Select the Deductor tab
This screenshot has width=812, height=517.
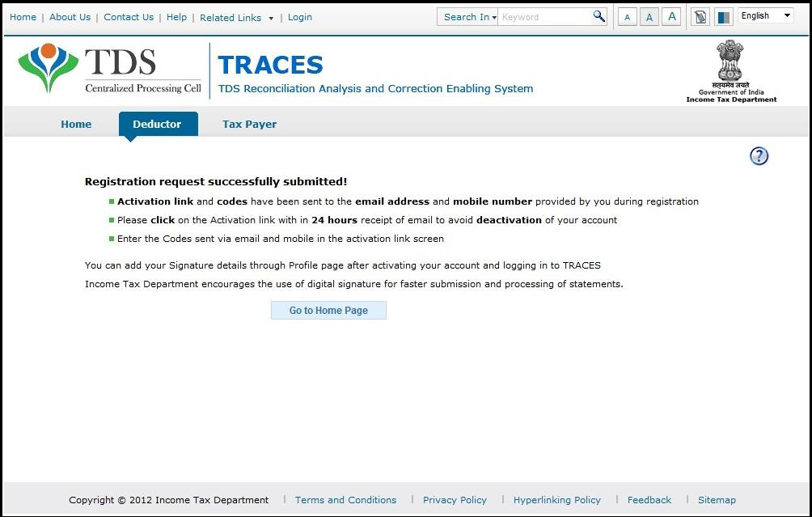point(158,125)
